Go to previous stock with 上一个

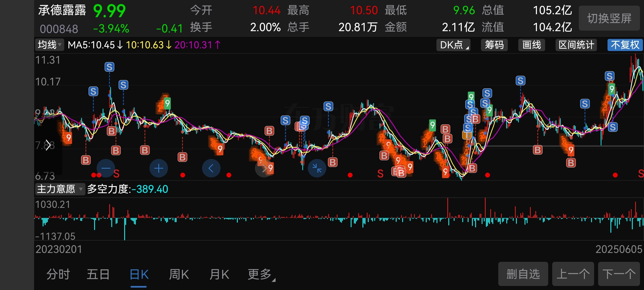tap(573, 274)
